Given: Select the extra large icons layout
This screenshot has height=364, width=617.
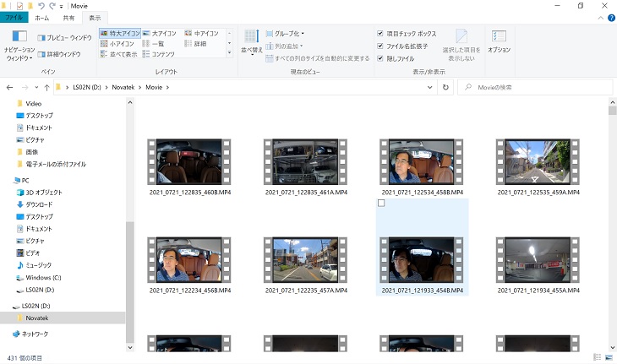Looking at the screenshot, I should click(120, 34).
